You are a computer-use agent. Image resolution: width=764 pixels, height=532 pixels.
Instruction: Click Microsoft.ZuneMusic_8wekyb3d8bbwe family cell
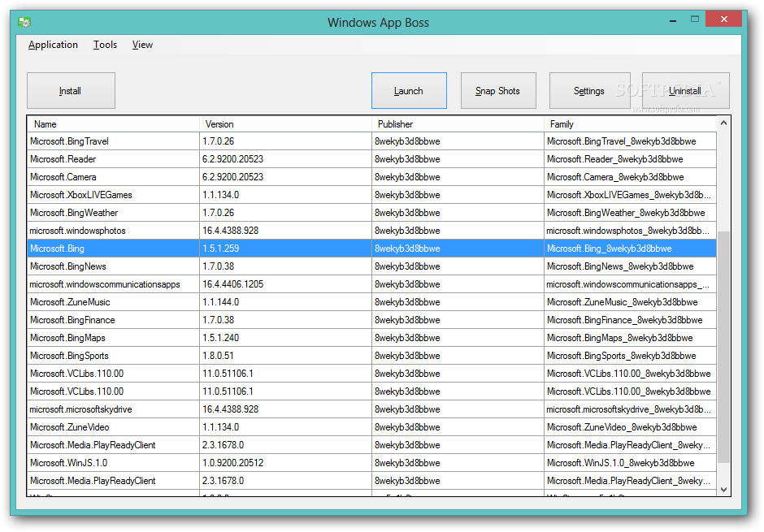click(630, 302)
